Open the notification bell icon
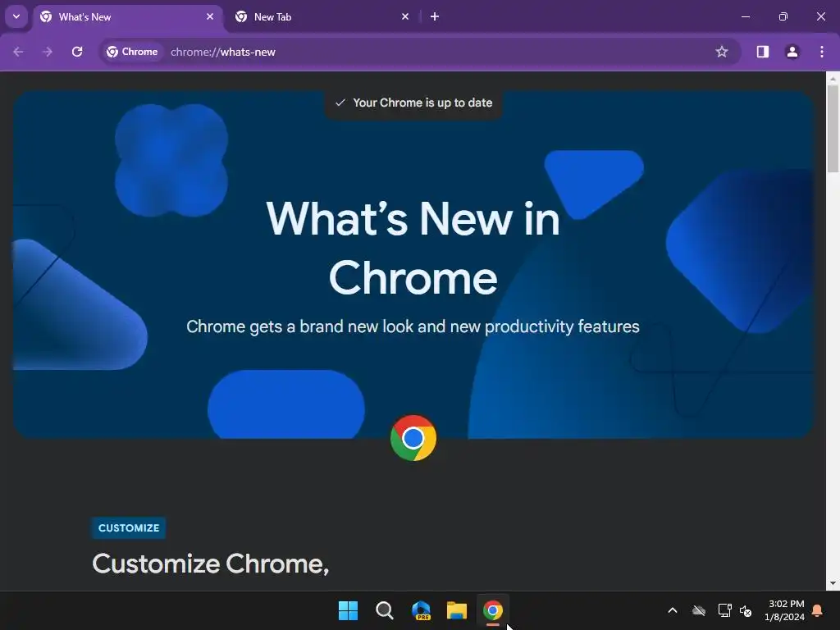Viewport: 840px width, 630px height. coord(818,610)
